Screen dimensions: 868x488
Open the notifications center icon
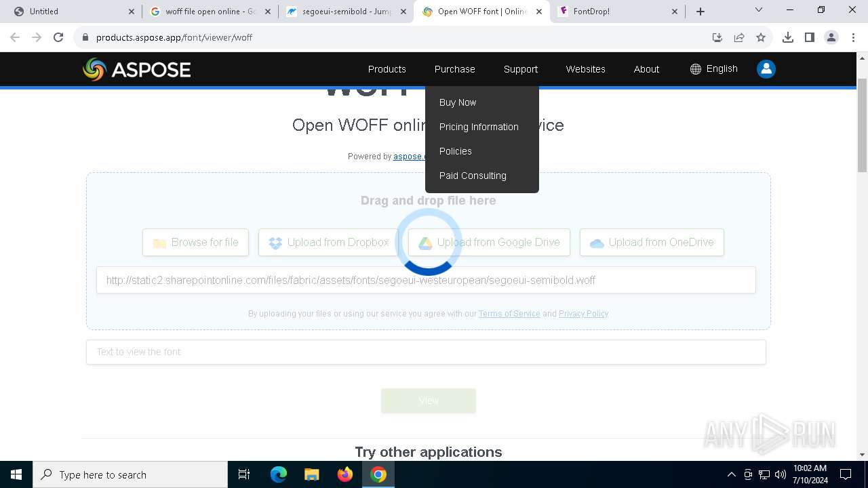846,474
